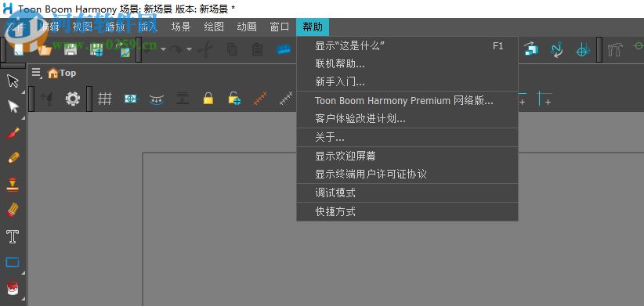Choose 客户体验改进计划... menu entry

407,119
